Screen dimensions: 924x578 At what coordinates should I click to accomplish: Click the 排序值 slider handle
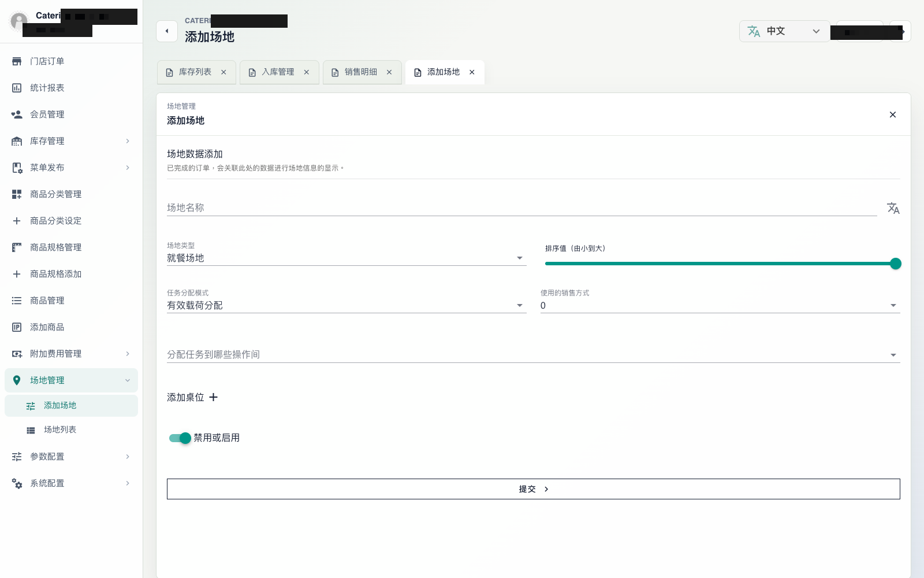[896, 264]
